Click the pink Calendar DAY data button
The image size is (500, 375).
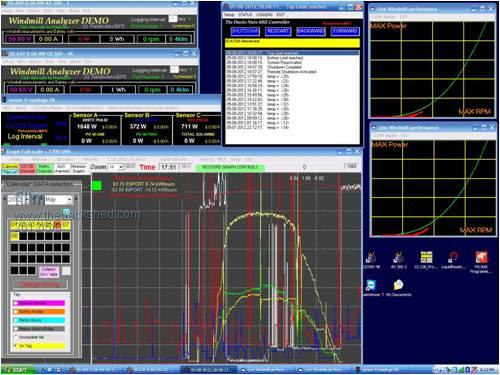pos(49,271)
